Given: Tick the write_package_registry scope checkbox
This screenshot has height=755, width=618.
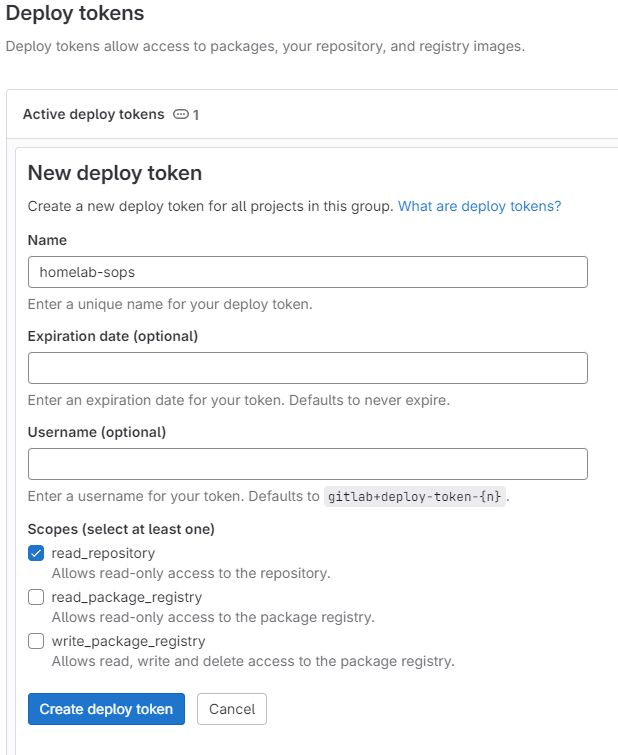Looking at the screenshot, I should coord(36,641).
